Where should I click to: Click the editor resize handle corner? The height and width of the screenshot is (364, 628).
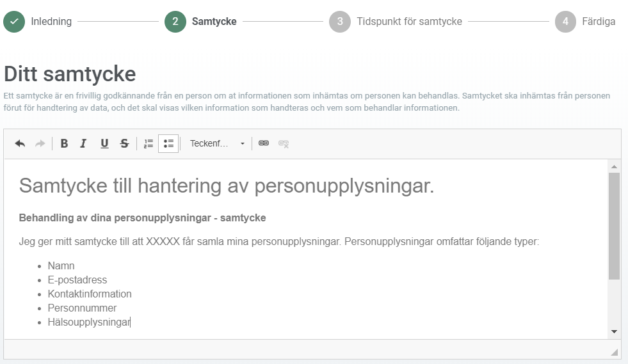pyautogui.click(x=615, y=352)
